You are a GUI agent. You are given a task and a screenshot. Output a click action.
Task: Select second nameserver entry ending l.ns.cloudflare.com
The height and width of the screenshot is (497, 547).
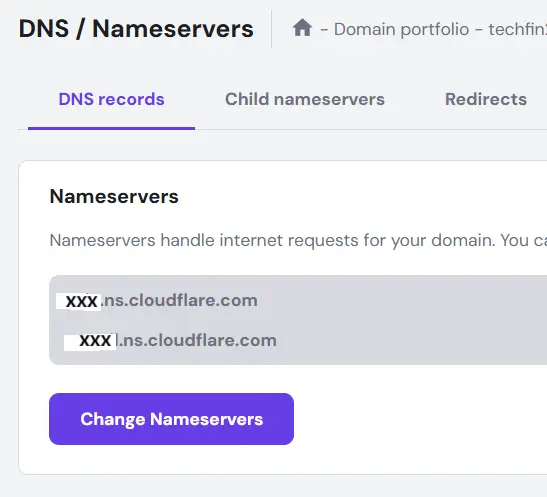pos(170,341)
